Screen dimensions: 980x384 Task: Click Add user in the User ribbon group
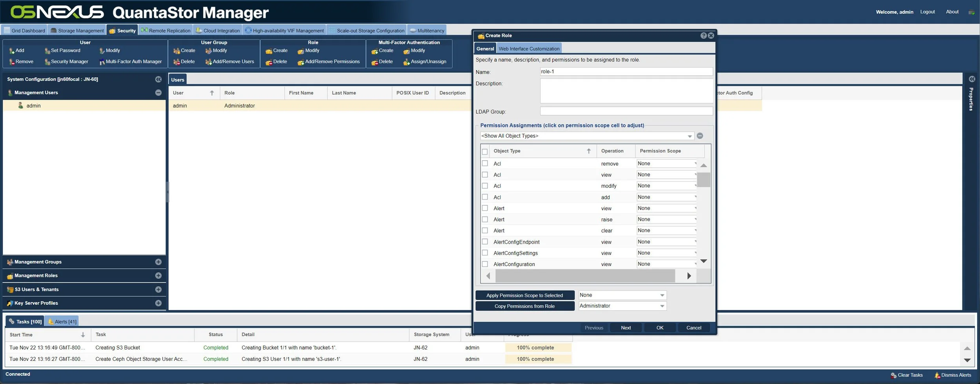16,51
